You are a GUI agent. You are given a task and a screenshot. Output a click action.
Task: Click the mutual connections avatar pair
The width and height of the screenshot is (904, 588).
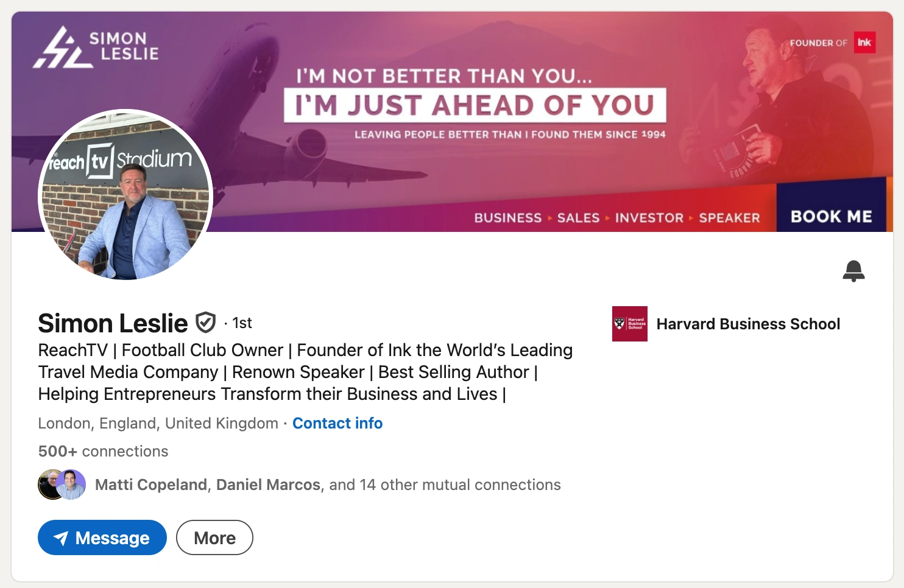pos(62,485)
